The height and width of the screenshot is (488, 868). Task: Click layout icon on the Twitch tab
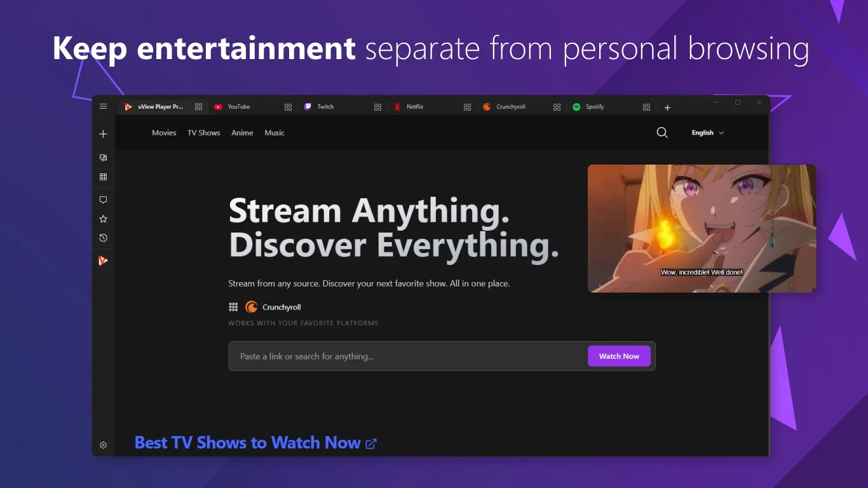click(378, 107)
